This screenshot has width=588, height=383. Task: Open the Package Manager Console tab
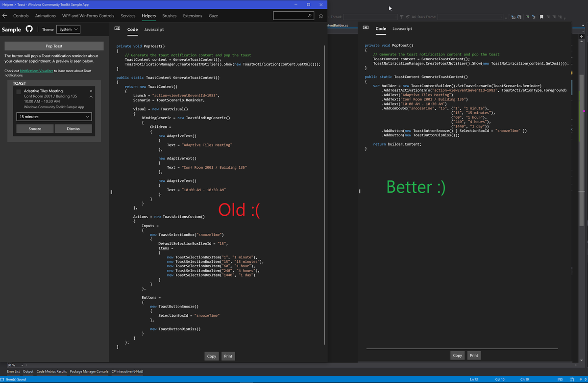click(x=89, y=372)
